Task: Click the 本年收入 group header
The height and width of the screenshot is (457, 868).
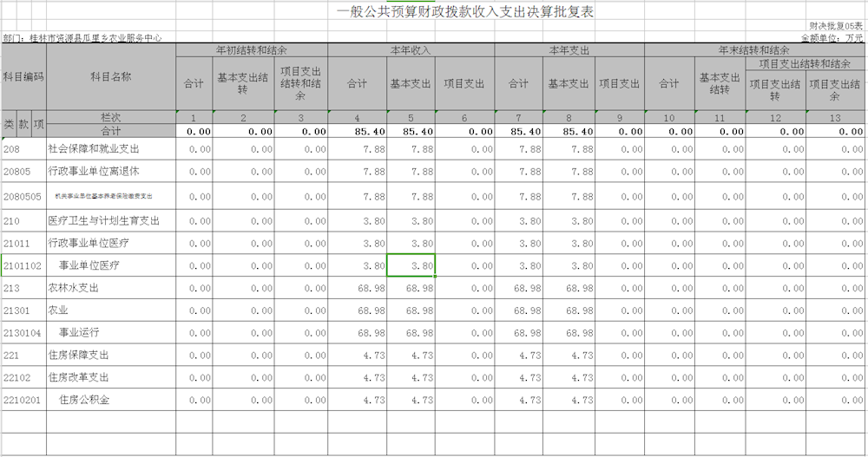Action: [411, 51]
